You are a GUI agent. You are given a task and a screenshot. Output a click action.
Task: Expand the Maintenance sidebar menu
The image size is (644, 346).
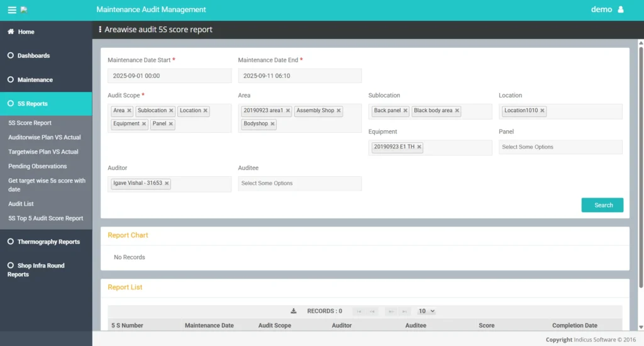click(x=46, y=80)
